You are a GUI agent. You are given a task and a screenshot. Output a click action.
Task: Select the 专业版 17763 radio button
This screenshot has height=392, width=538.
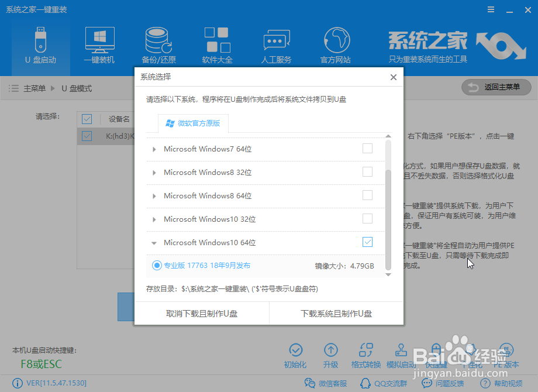pyautogui.click(x=157, y=266)
